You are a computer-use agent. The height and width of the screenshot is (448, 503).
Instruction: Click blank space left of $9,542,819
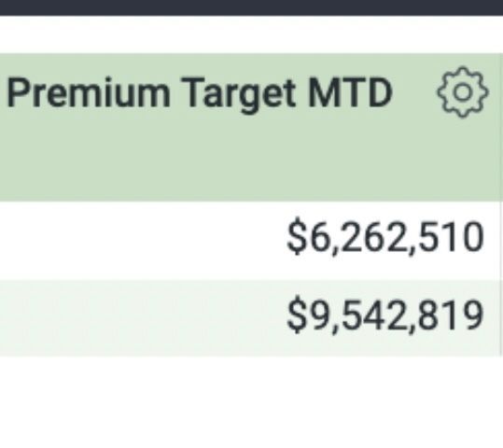141,318
